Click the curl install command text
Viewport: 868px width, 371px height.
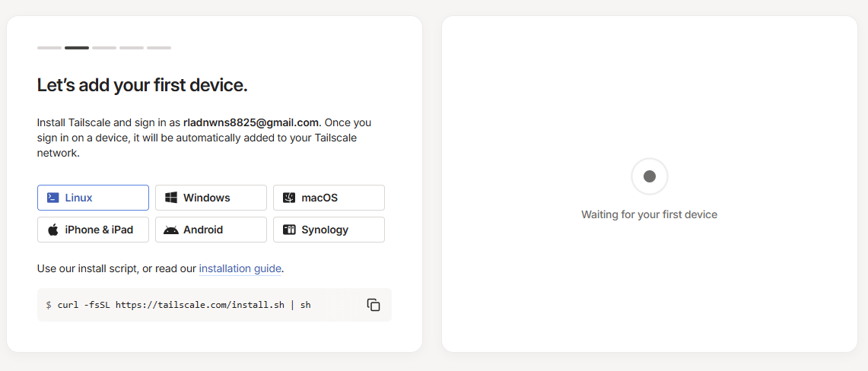click(x=184, y=305)
